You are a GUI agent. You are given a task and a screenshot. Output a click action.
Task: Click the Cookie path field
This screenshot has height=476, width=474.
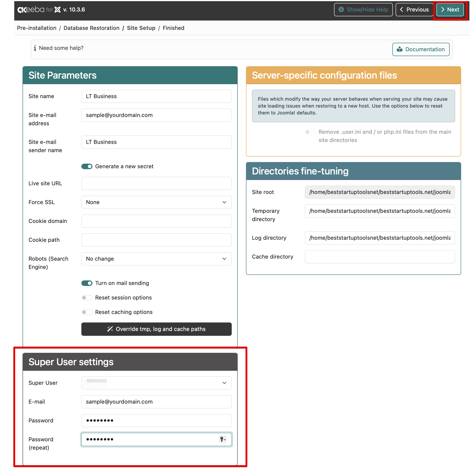click(157, 240)
